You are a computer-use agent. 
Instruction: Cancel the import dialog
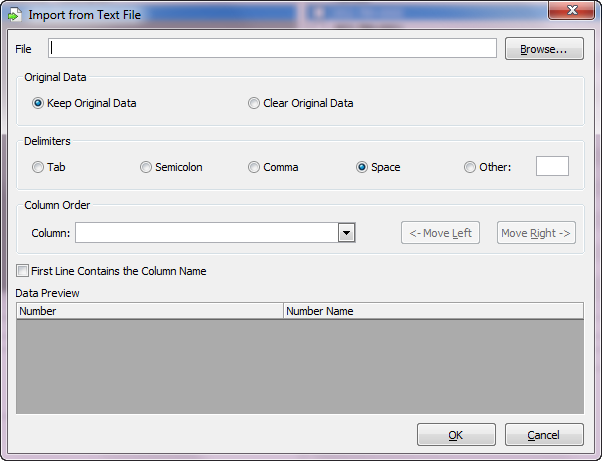pyautogui.click(x=544, y=435)
